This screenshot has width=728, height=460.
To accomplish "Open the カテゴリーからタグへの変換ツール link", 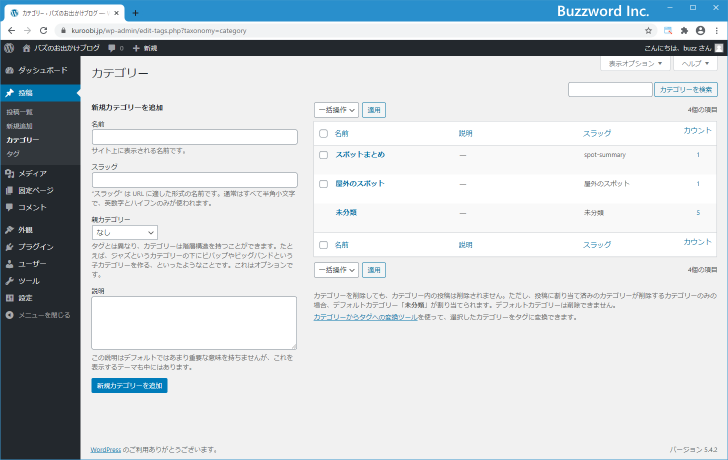I will [365, 316].
